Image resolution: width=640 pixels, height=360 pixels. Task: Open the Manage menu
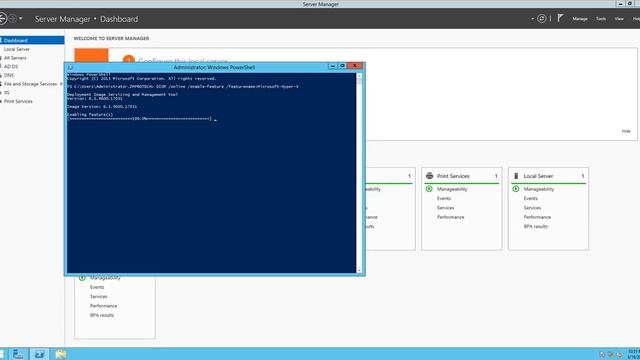pos(580,19)
